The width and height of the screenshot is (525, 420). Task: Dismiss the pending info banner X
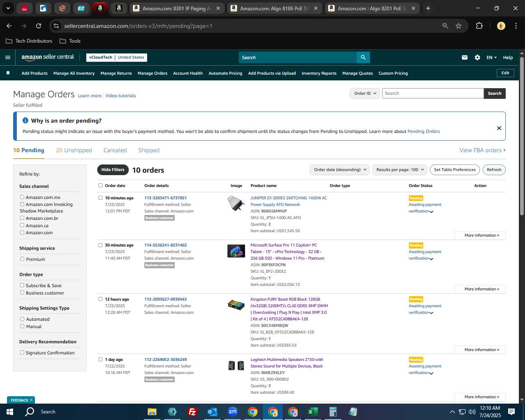tap(499, 128)
